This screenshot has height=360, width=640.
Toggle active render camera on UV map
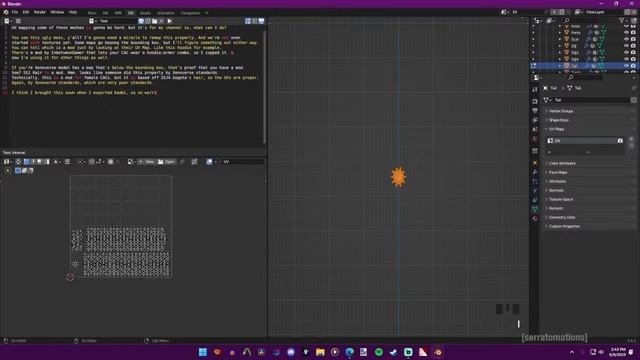(620, 140)
